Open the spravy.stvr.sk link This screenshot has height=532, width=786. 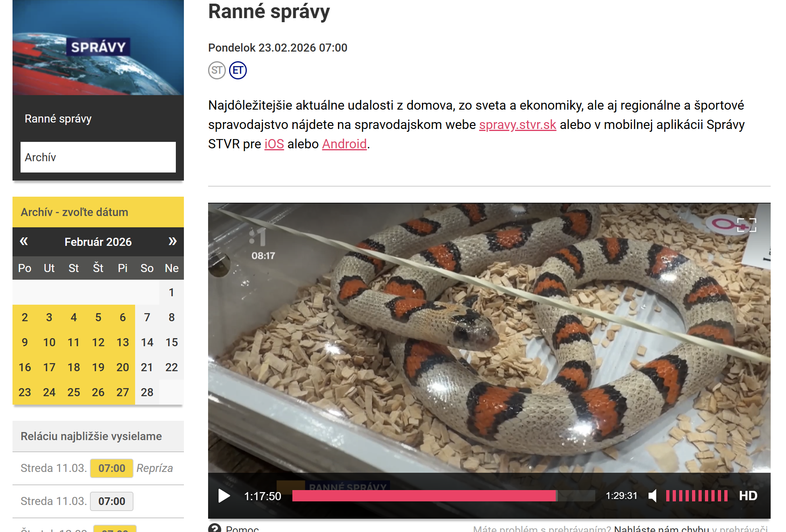click(517, 125)
